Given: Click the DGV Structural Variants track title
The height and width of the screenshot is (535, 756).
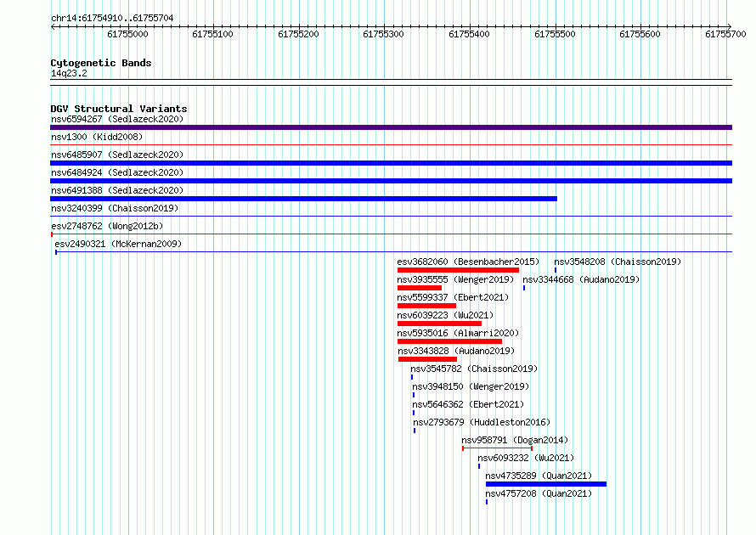Looking at the screenshot, I should [119, 109].
